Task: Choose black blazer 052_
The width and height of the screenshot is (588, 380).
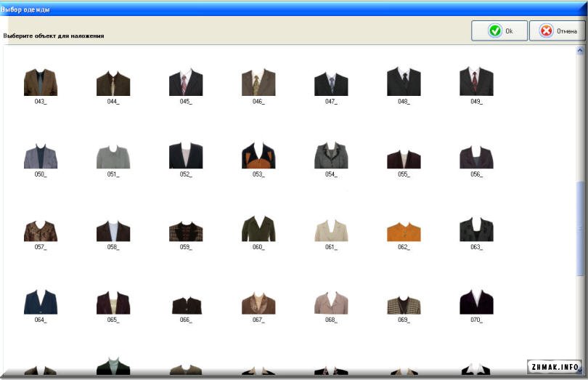Action: tap(186, 155)
